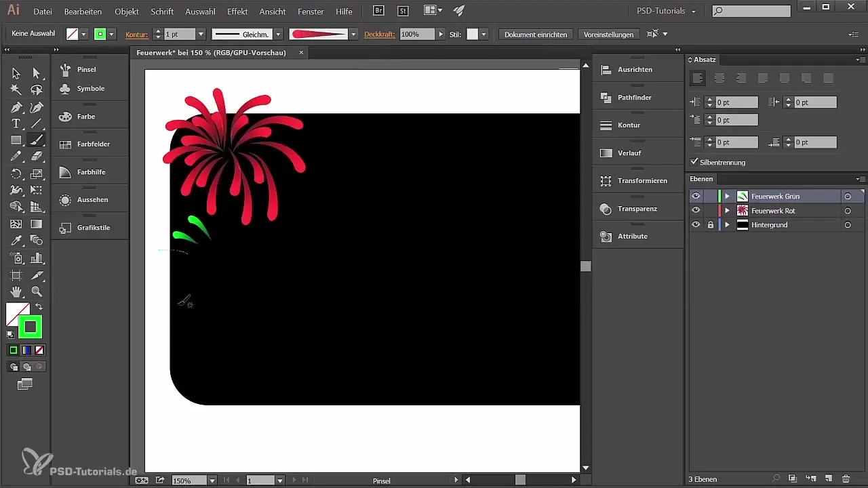
Task: Open the Datei menu
Action: 42,12
